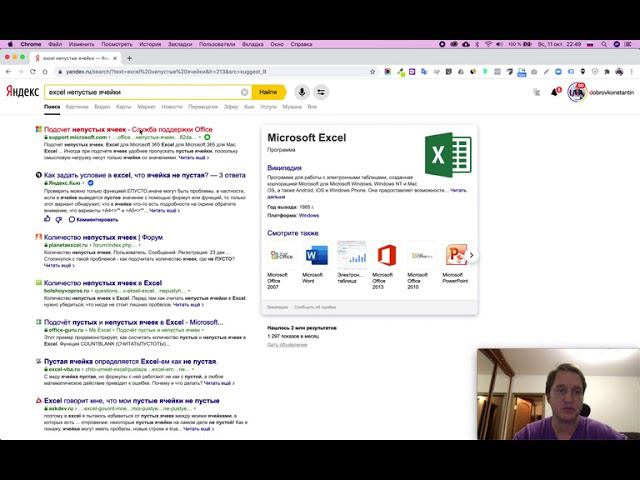This screenshot has width=640, height=480.
Task: Like the Yandex.Кью answer
Action: coord(47,219)
